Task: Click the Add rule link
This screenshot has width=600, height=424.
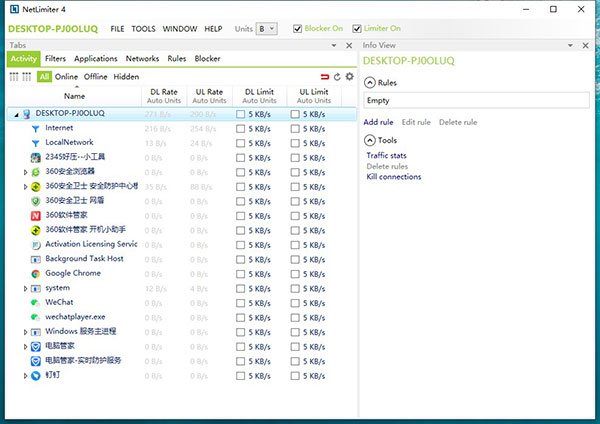Action: [378, 122]
